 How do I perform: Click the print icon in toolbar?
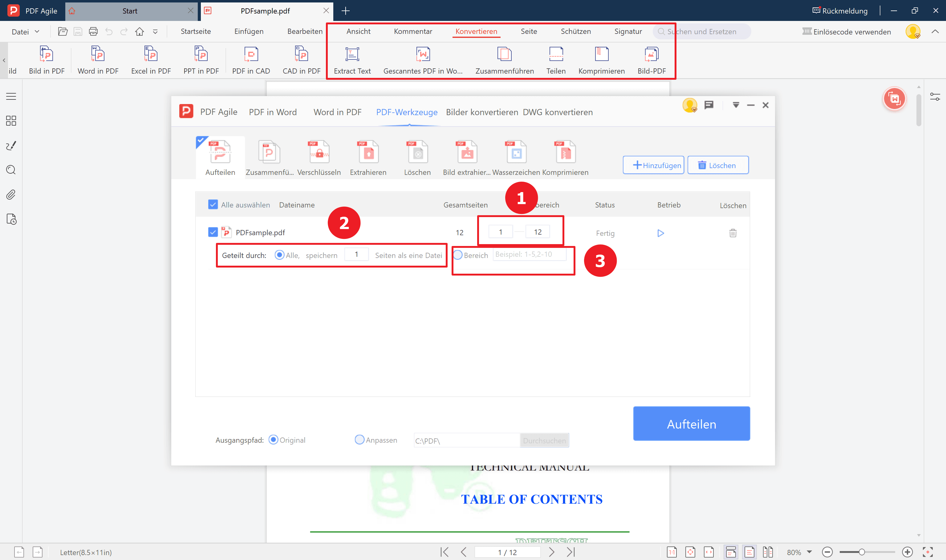tap(93, 31)
